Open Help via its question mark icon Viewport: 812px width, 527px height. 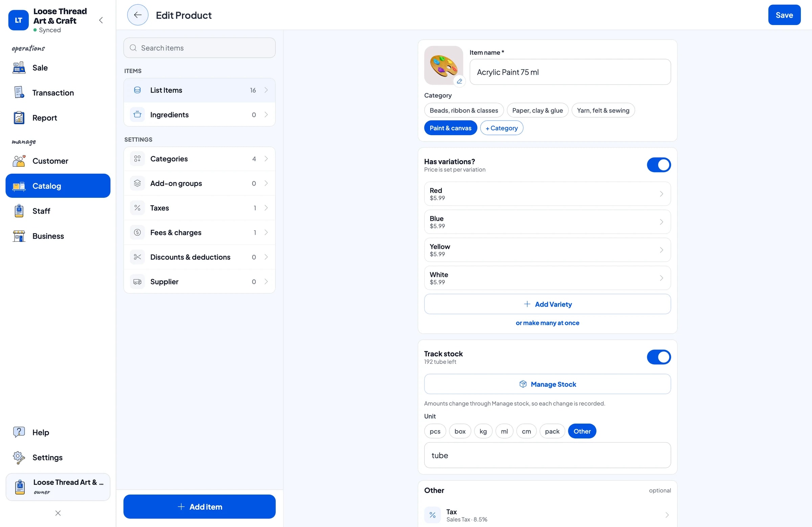pos(19,432)
